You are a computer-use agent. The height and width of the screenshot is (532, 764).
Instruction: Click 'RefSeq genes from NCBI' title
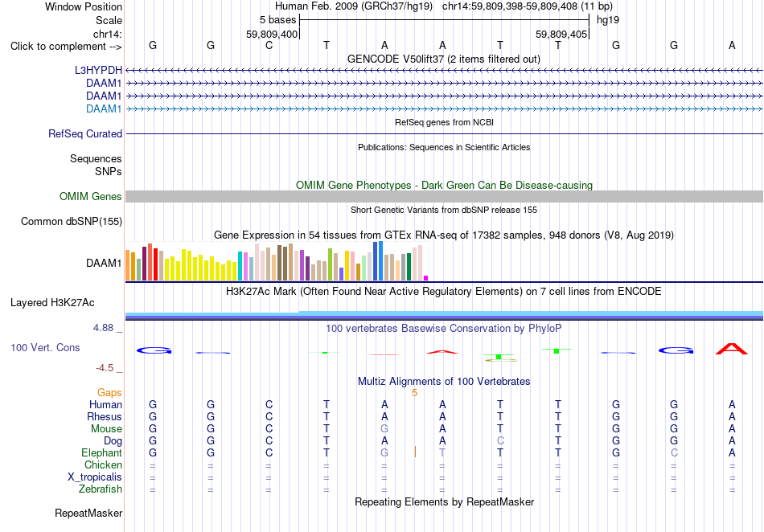pyautogui.click(x=444, y=122)
